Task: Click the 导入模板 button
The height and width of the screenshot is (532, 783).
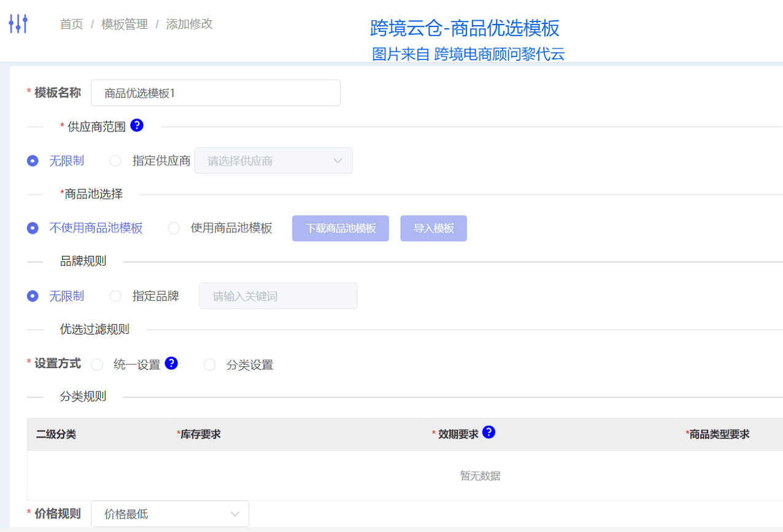Action: point(433,228)
